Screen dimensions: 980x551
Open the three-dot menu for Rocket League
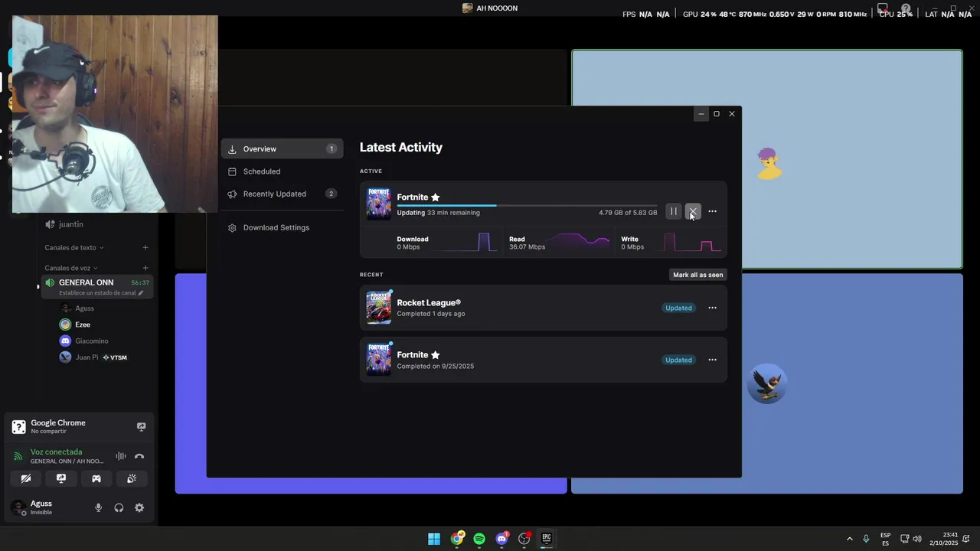tap(712, 308)
